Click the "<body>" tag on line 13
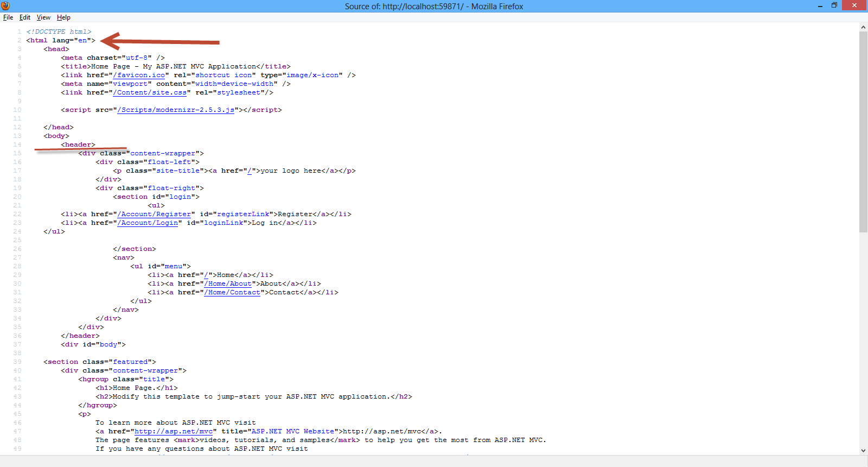Screen dimensions: 868x467 click(56, 136)
